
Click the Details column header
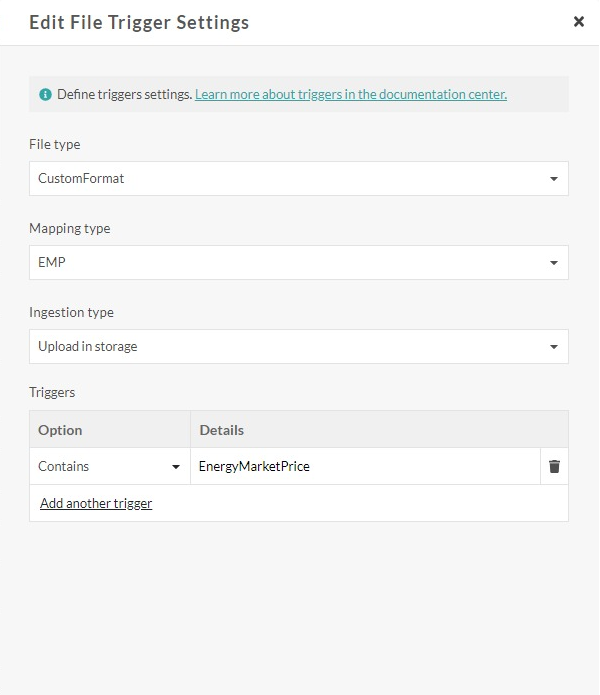tap(221, 430)
